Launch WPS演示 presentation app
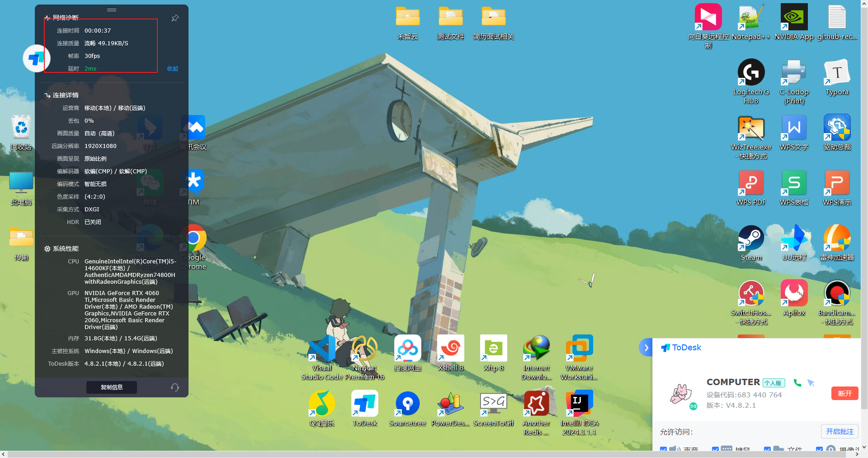The image size is (868, 458). coord(837,188)
